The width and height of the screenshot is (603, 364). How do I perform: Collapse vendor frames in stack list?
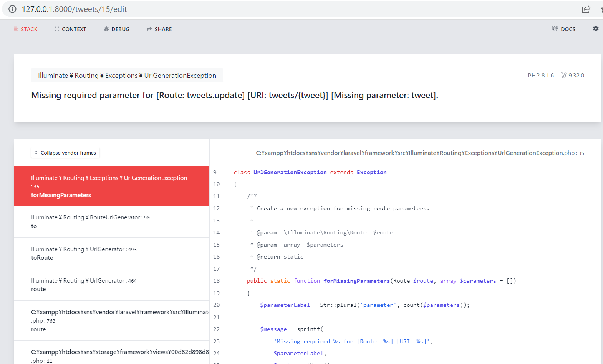point(65,153)
